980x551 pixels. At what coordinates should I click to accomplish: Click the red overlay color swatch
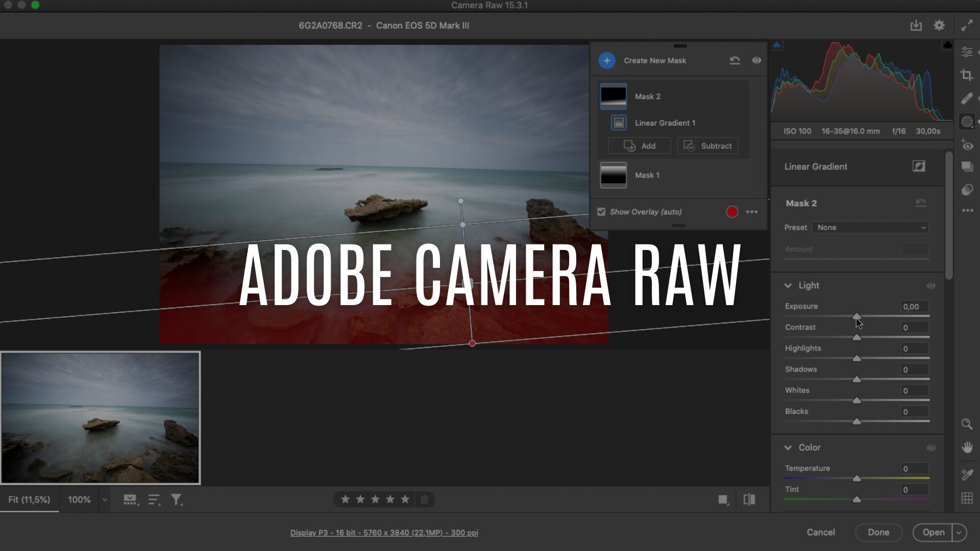(x=732, y=212)
